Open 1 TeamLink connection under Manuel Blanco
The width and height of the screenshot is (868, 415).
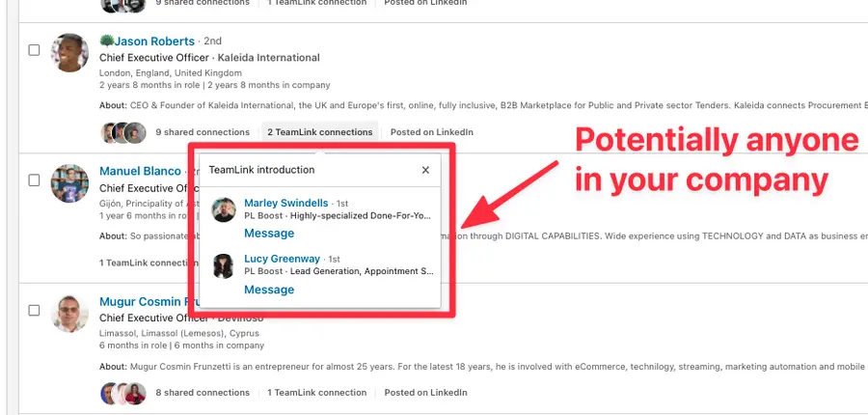click(149, 263)
